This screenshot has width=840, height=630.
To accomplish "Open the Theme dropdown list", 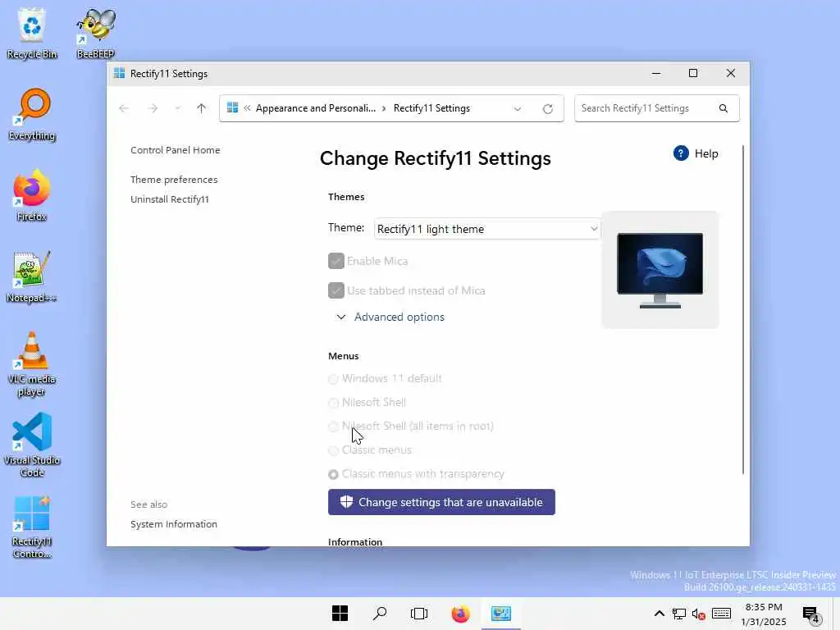I will 487,229.
